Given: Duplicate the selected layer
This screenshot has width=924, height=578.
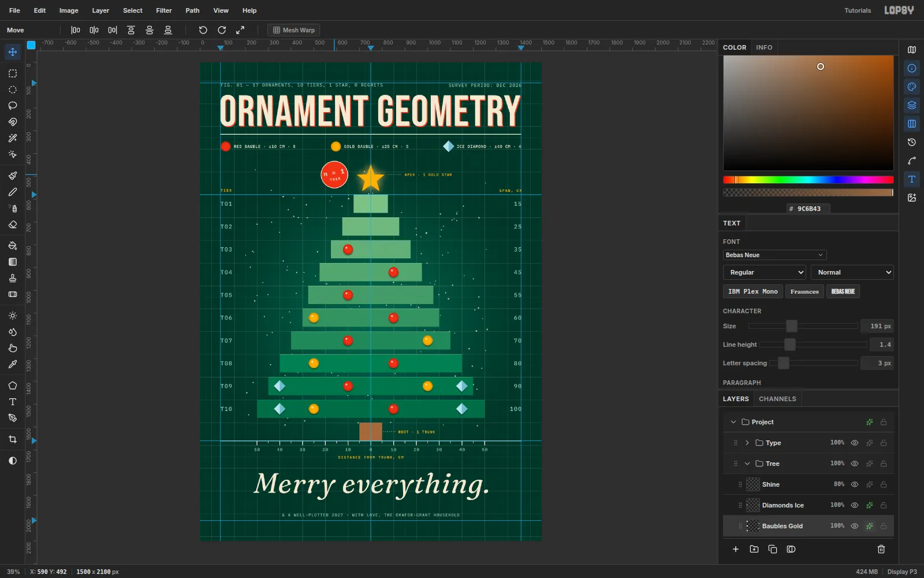Looking at the screenshot, I should tap(773, 549).
